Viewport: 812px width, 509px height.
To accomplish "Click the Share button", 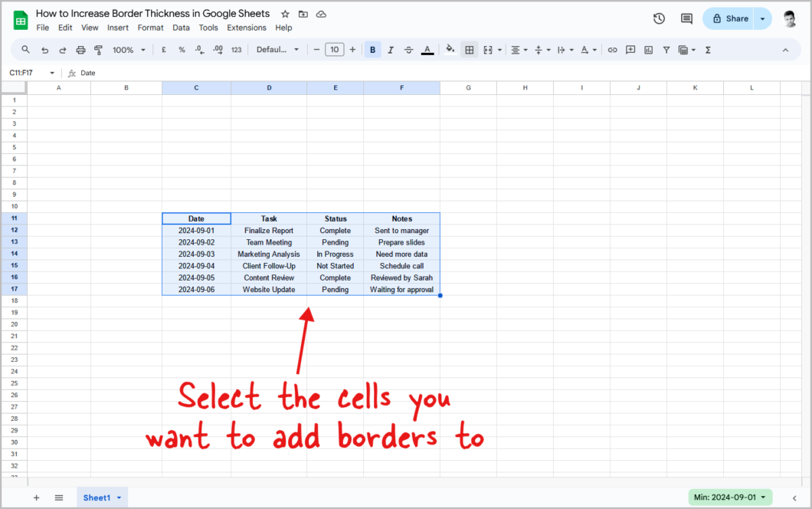I will [x=729, y=18].
